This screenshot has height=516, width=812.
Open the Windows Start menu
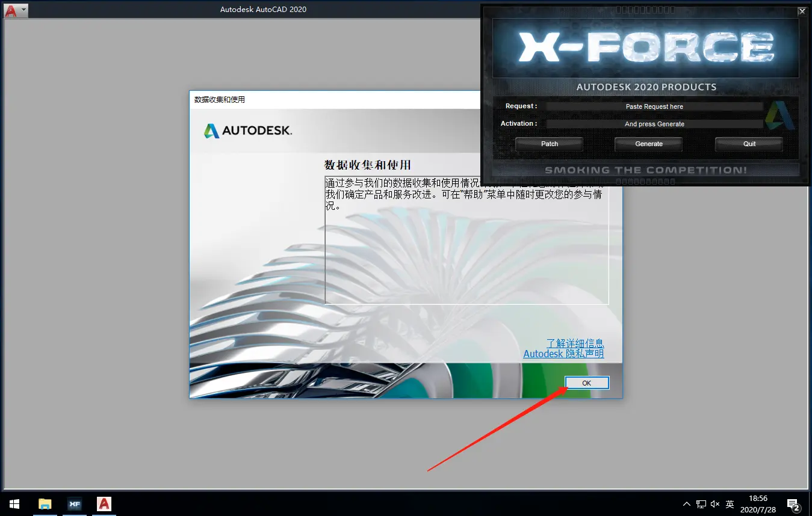(x=14, y=504)
